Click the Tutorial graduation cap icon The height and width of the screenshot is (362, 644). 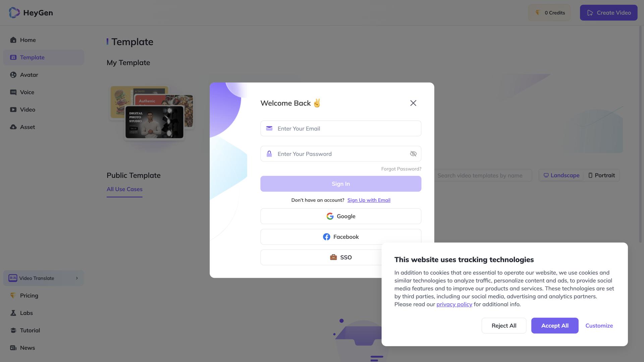click(13, 330)
